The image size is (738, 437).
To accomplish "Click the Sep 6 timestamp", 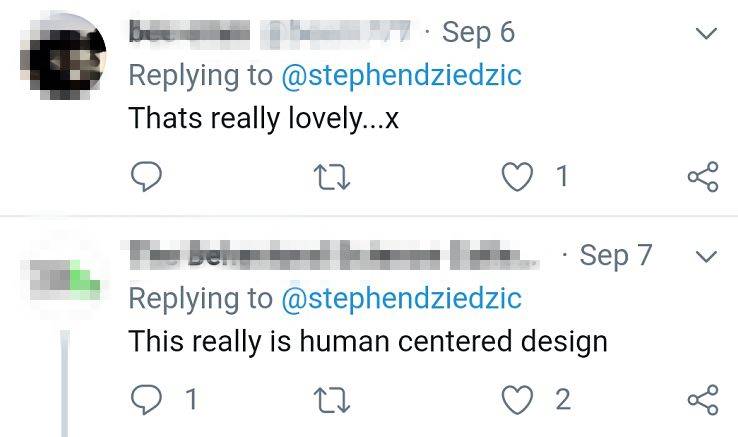I will [x=478, y=32].
